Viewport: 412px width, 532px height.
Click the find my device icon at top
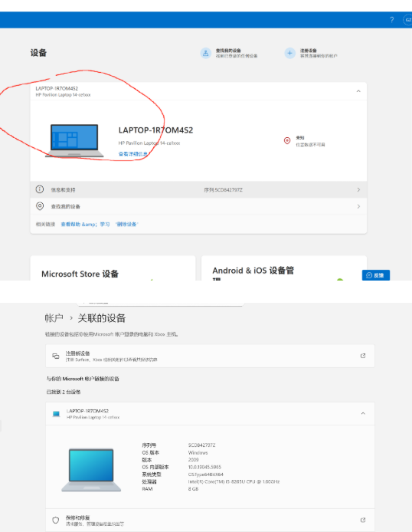coord(206,53)
